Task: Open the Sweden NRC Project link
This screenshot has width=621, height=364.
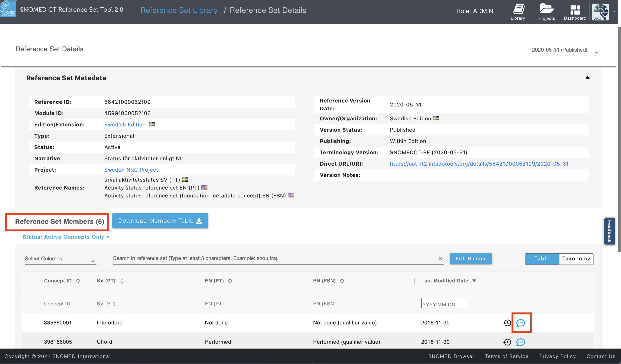Action: tap(131, 170)
